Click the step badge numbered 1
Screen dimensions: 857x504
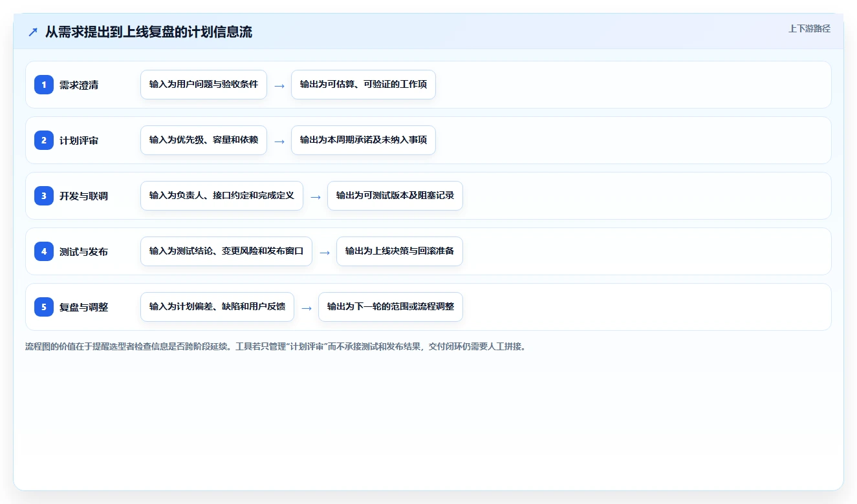44,85
